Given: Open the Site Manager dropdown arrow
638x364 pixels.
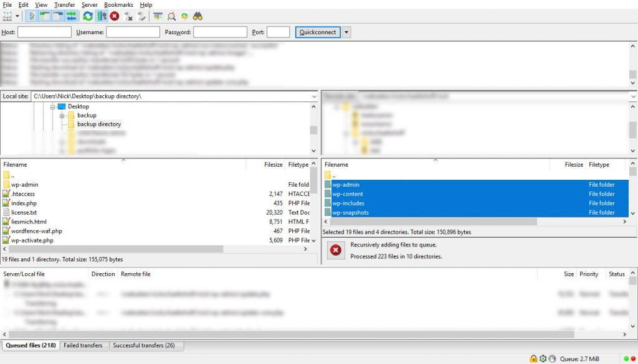Looking at the screenshot, I should pyautogui.click(x=16, y=16).
